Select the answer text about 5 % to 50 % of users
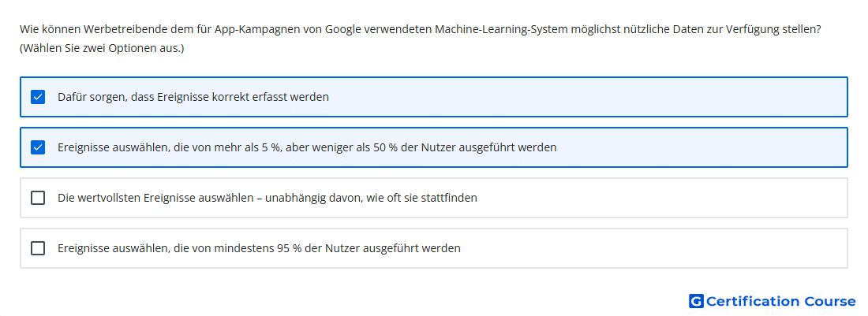This screenshot has height=316, width=868. [x=307, y=147]
